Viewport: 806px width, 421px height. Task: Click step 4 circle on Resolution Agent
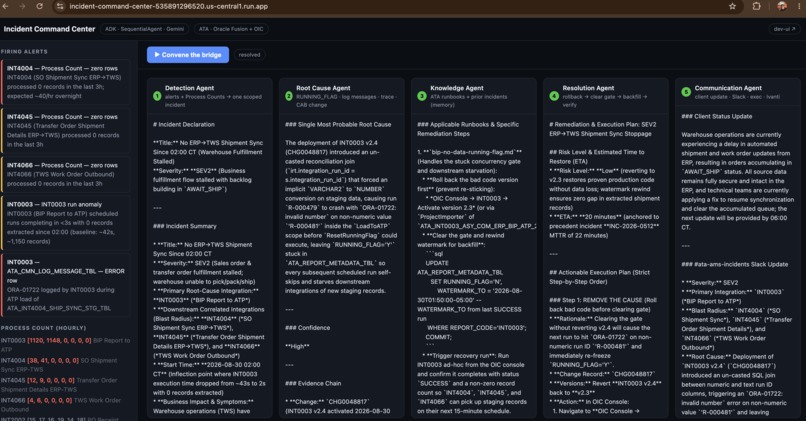coord(554,96)
